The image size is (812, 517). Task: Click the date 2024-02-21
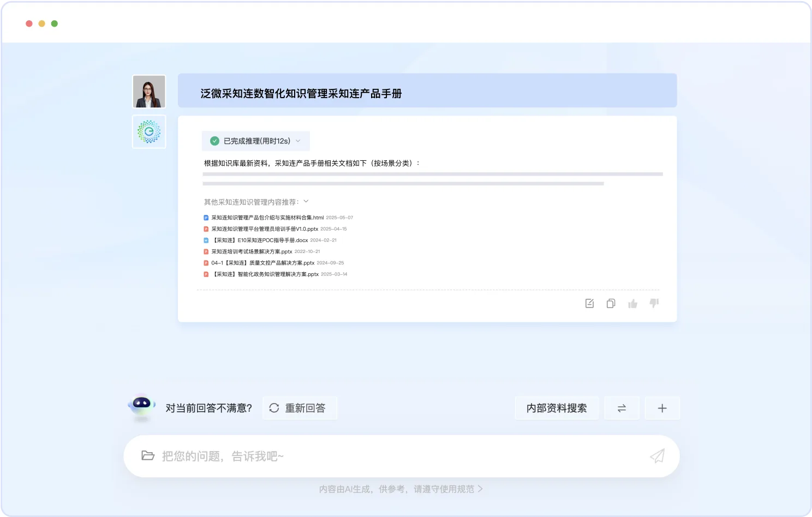click(x=324, y=240)
